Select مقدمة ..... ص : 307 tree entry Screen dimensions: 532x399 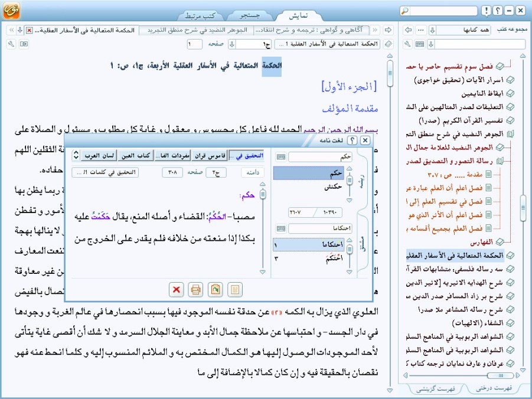point(455,175)
